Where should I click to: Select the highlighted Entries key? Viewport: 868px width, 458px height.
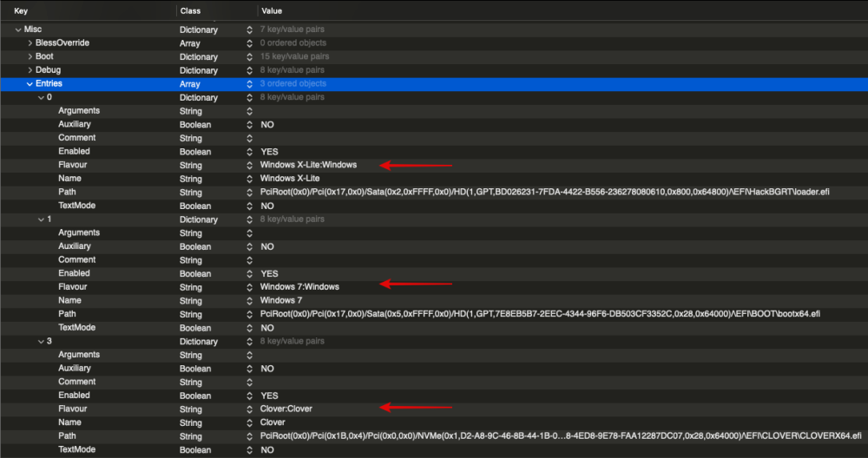coord(49,83)
